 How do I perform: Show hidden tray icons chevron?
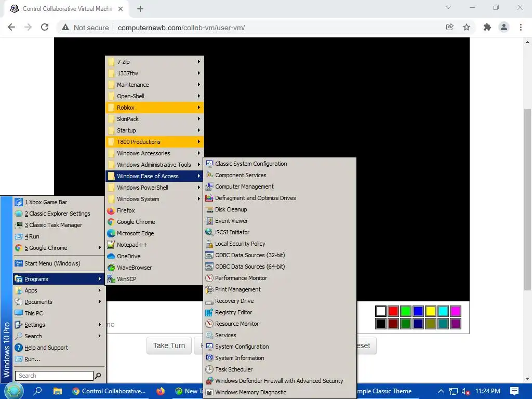(x=441, y=391)
